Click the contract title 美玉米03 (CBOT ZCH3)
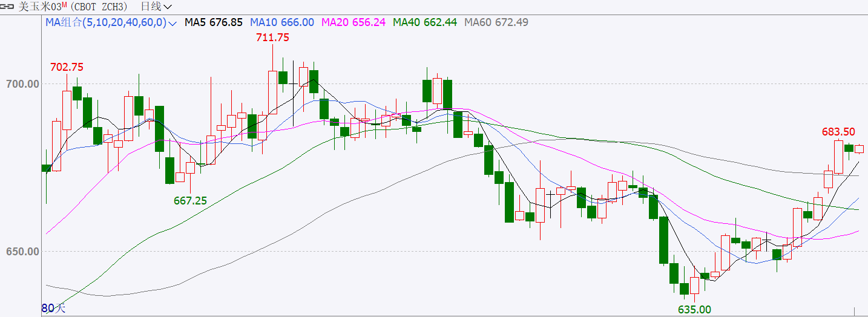The image size is (868, 317). click(74, 7)
